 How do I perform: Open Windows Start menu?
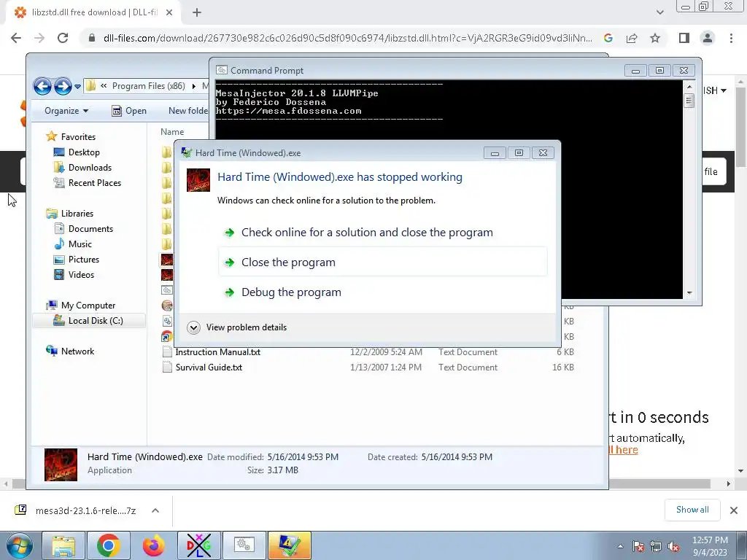[19, 545]
